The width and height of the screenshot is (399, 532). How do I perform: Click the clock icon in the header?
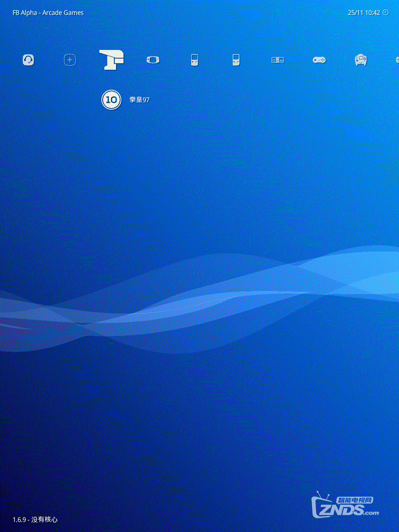[x=385, y=12]
